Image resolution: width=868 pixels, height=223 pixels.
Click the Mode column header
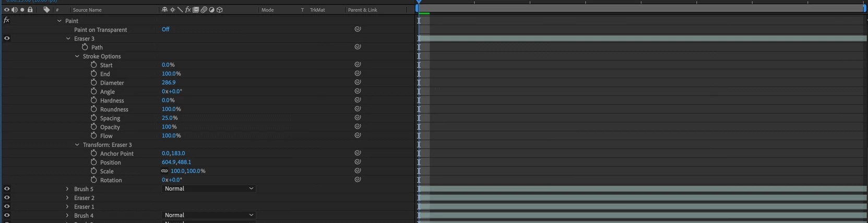pos(267,10)
